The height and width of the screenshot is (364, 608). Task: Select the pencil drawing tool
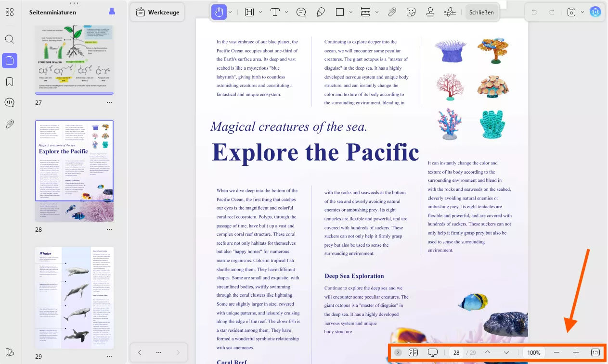click(321, 12)
